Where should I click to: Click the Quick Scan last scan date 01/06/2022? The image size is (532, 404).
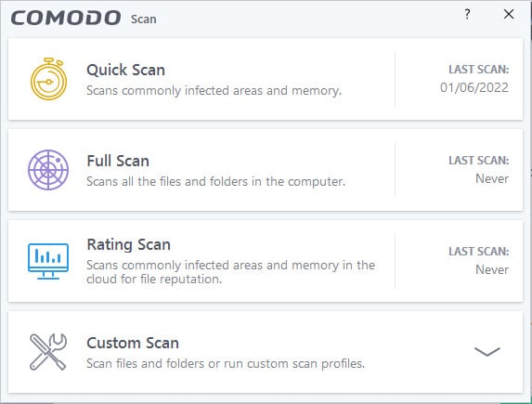pyautogui.click(x=474, y=87)
